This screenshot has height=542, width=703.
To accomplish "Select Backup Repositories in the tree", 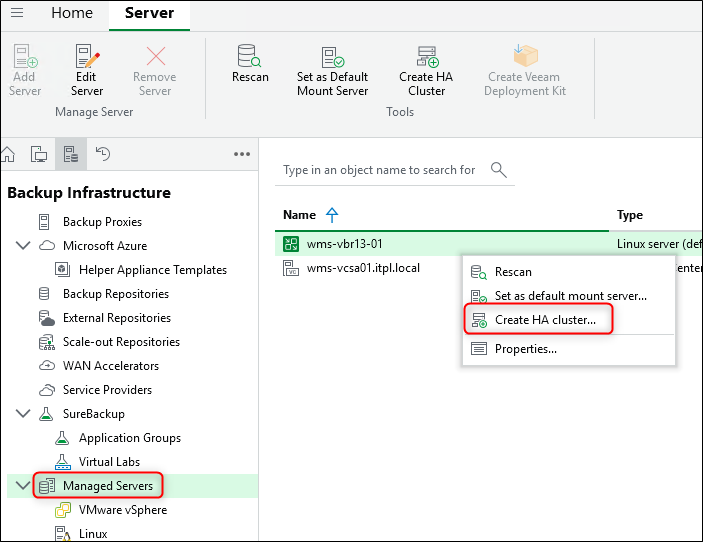I will coord(115,294).
